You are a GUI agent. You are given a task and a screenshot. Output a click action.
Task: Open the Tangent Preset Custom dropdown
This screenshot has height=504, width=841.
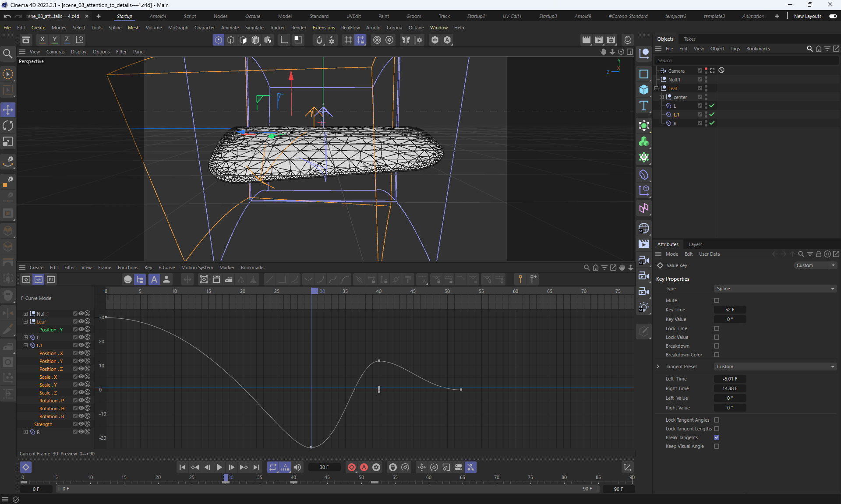[x=775, y=367]
